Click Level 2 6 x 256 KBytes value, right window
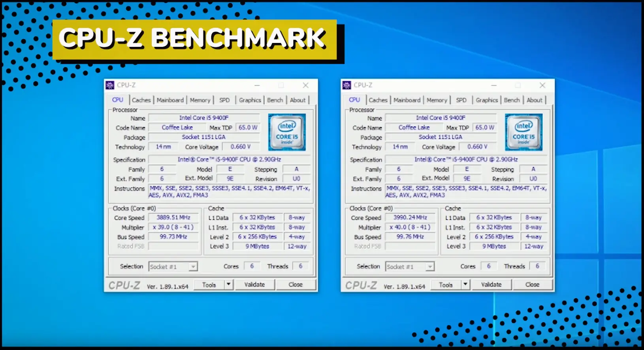Image resolution: width=644 pixels, height=350 pixels. 494,237
